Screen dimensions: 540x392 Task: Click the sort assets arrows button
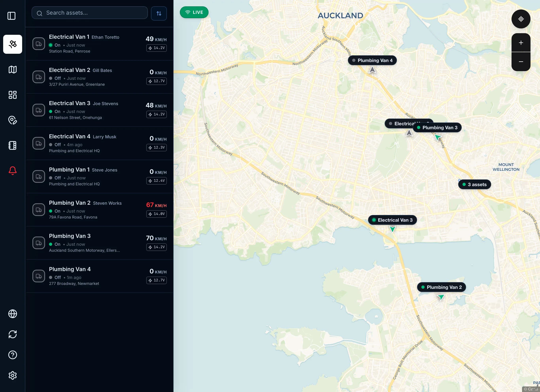point(159,13)
